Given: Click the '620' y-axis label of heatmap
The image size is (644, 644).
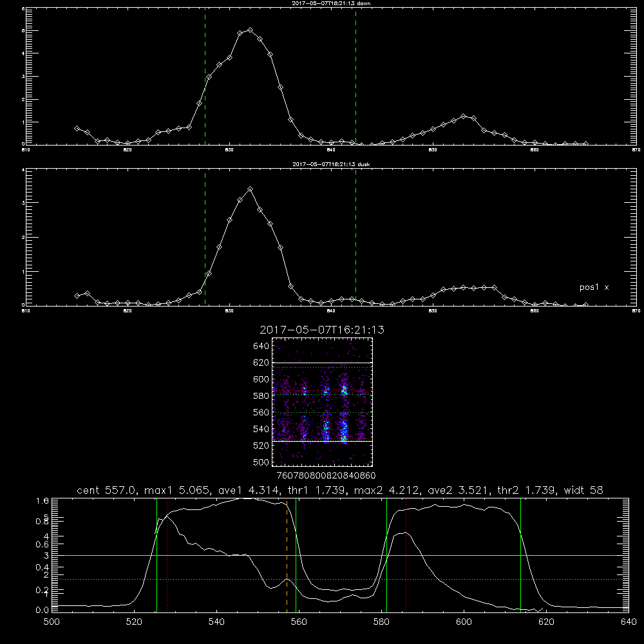Looking at the screenshot, I should point(261,363).
